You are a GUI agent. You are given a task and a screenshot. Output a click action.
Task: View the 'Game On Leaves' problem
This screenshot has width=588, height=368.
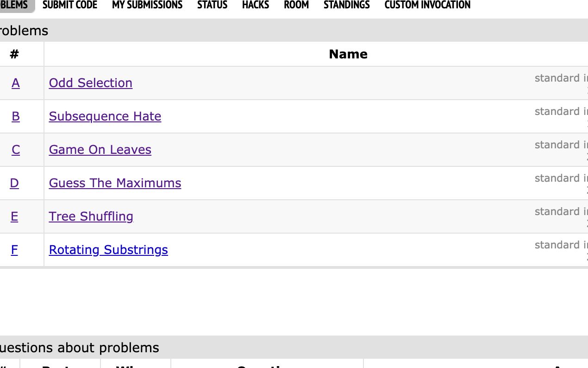(100, 150)
